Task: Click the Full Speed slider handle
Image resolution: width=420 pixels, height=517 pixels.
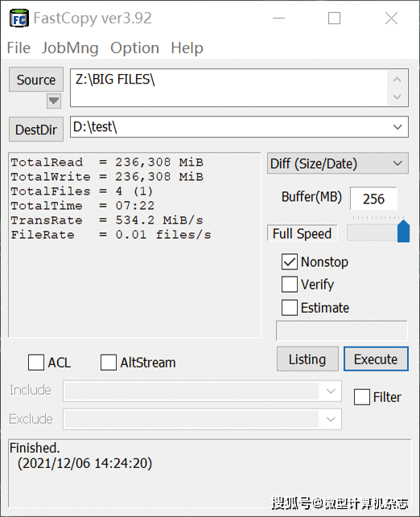Action: pos(403,232)
